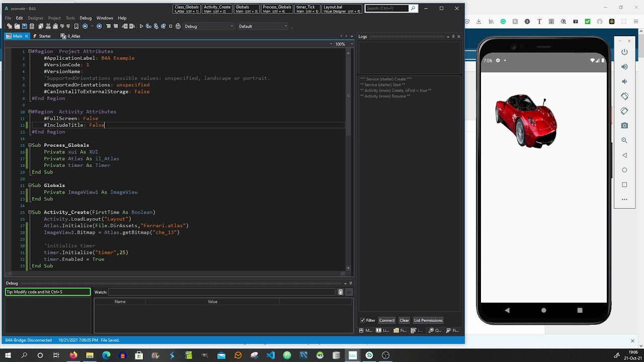Click the trash icon beside the Watch field
This screenshot has width=644, height=362.
pyautogui.click(x=341, y=292)
